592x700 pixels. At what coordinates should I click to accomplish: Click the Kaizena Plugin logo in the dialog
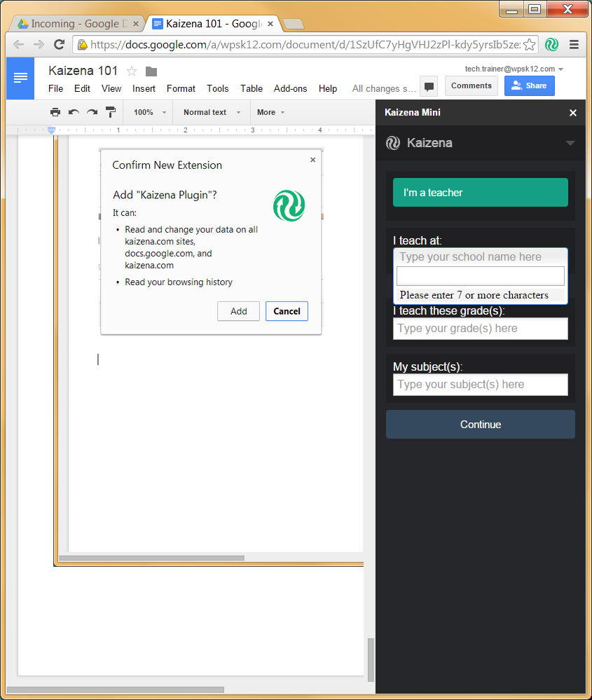point(289,206)
